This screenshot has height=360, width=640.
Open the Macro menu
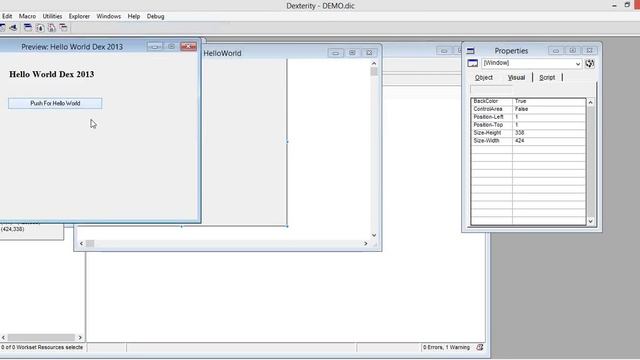27,16
